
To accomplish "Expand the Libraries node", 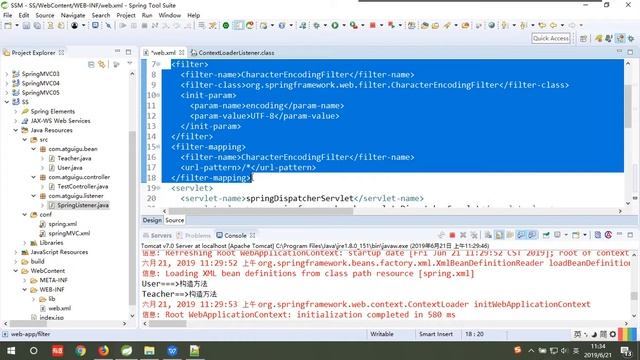I will point(24,243).
